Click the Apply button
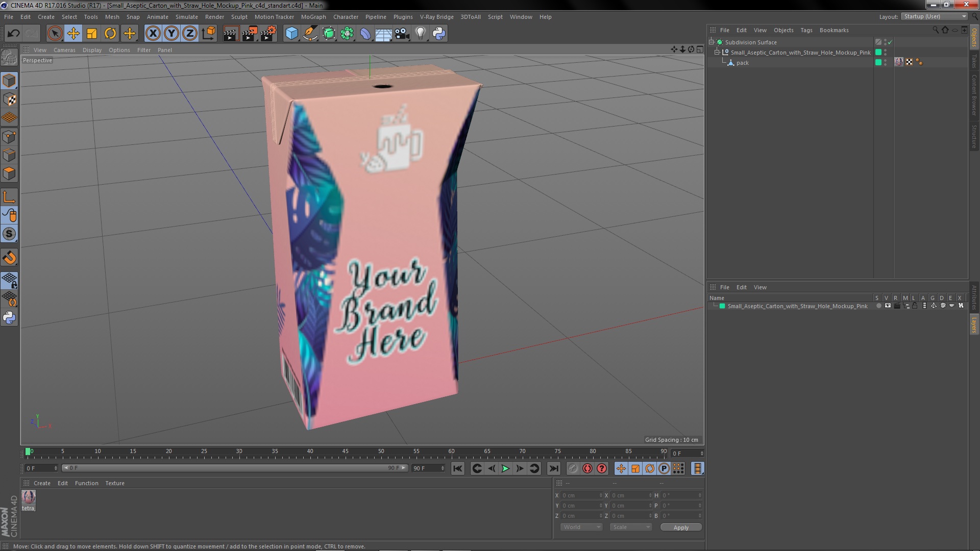 pos(680,527)
